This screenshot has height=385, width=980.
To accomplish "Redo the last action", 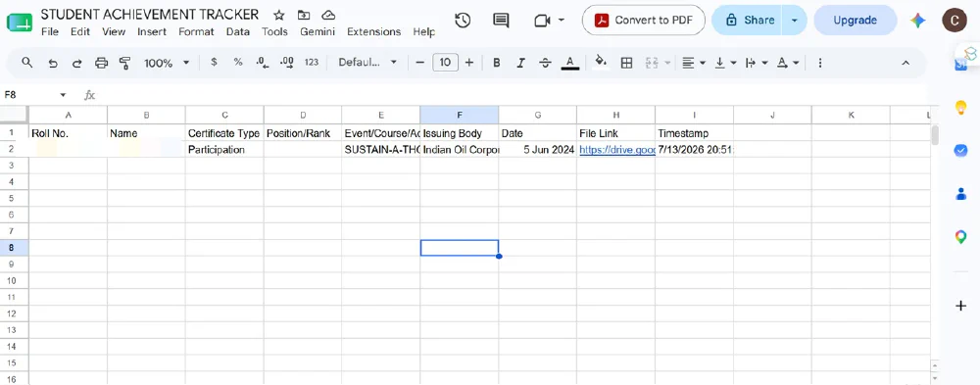I will (x=76, y=63).
